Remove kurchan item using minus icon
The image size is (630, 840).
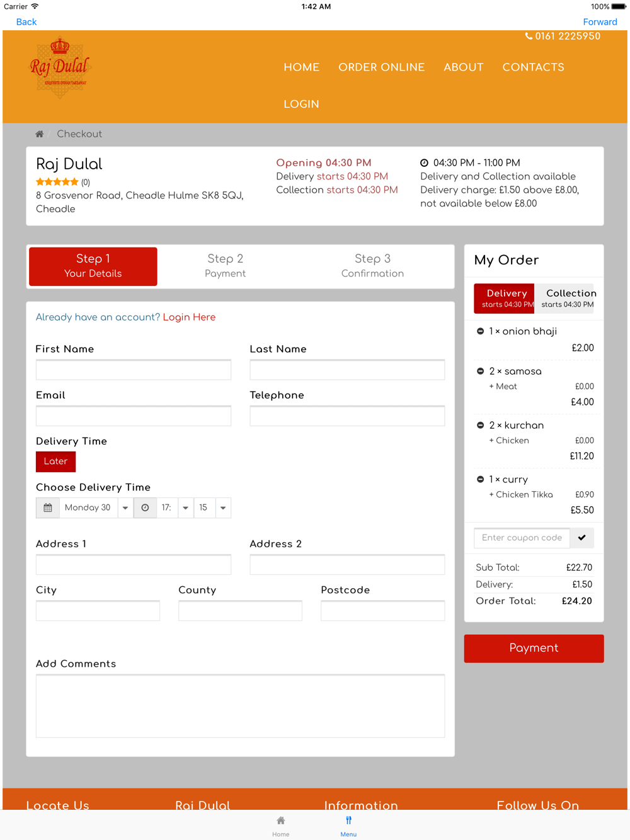click(x=481, y=426)
